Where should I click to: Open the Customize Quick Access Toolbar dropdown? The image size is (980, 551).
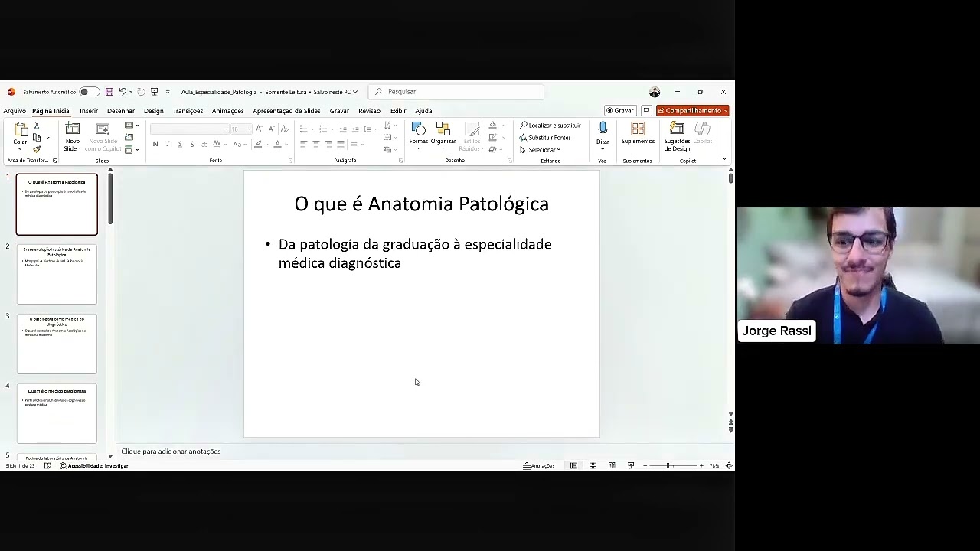168,92
